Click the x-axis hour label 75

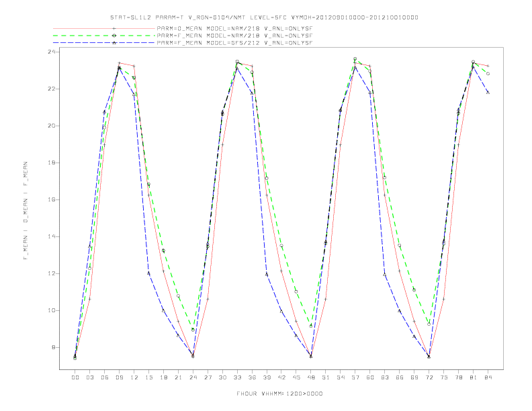click(x=444, y=377)
